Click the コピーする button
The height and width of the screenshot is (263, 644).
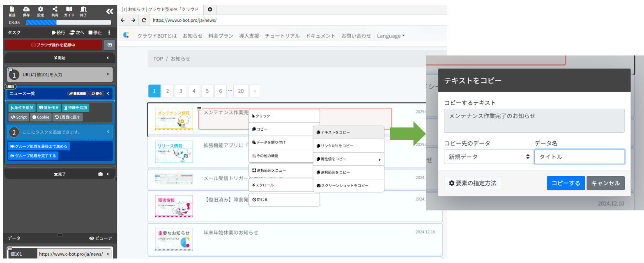click(x=566, y=183)
